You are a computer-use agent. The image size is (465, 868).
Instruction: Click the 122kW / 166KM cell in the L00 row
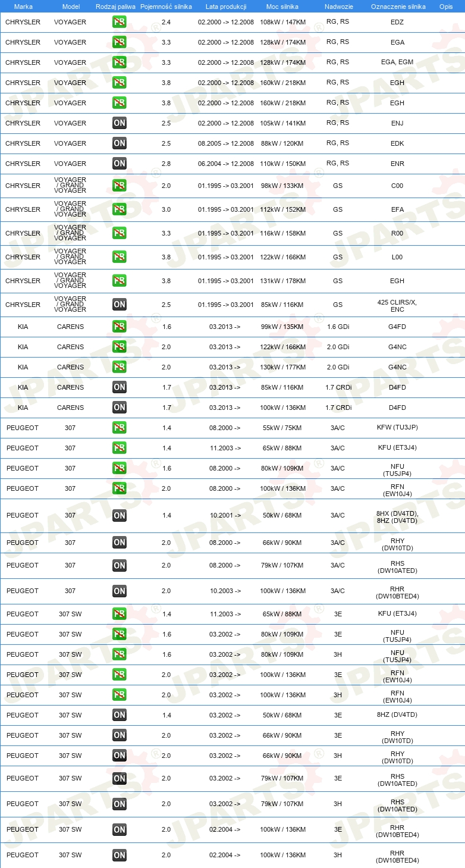pyautogui.click(x=283, y=257)
